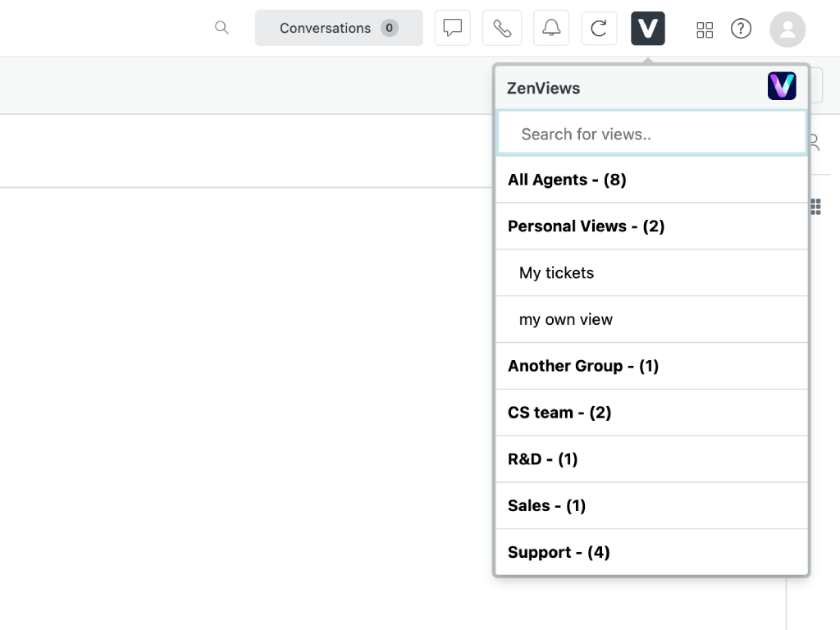840x630 pixels.
Task: Open the chat bubble icon
Action: pyautogui.click(x=453, y=28)
